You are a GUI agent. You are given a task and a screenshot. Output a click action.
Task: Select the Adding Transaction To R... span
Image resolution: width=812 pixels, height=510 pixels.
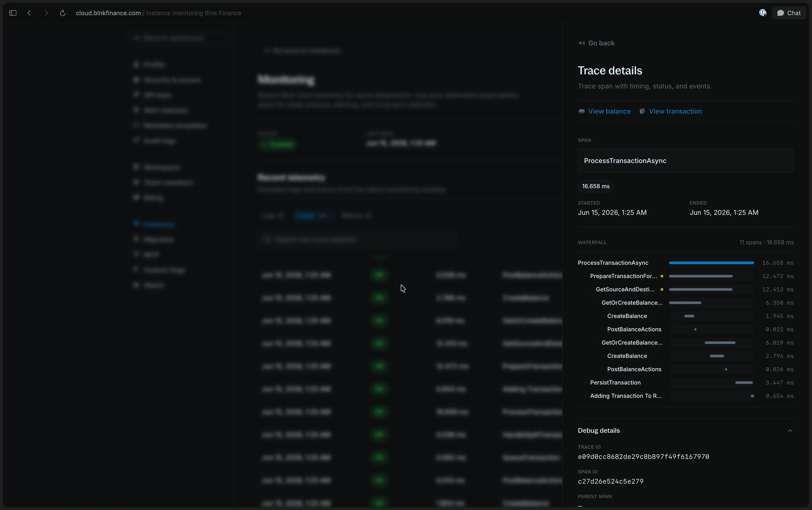click(x=686, y=396)
